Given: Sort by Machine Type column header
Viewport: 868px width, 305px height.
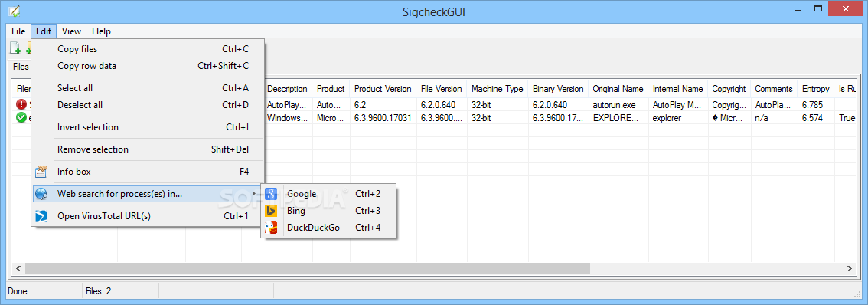Looking at the screenshot, I should coord(497,89).
